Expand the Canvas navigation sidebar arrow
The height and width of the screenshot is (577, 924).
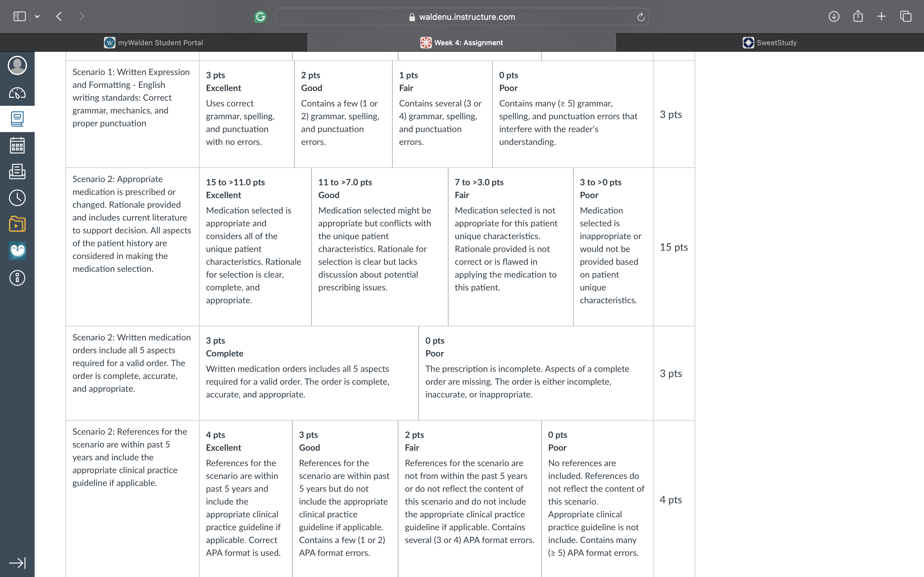17,563
